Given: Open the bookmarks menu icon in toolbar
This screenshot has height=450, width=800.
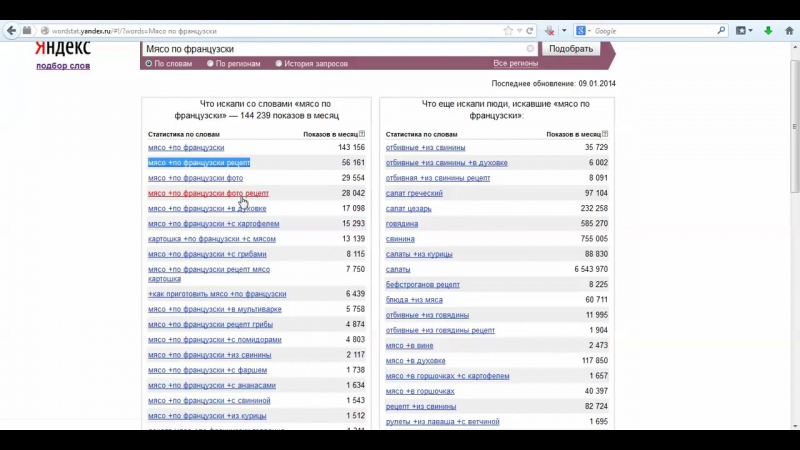Looking at the screenshot, I should tap(741, 31).
